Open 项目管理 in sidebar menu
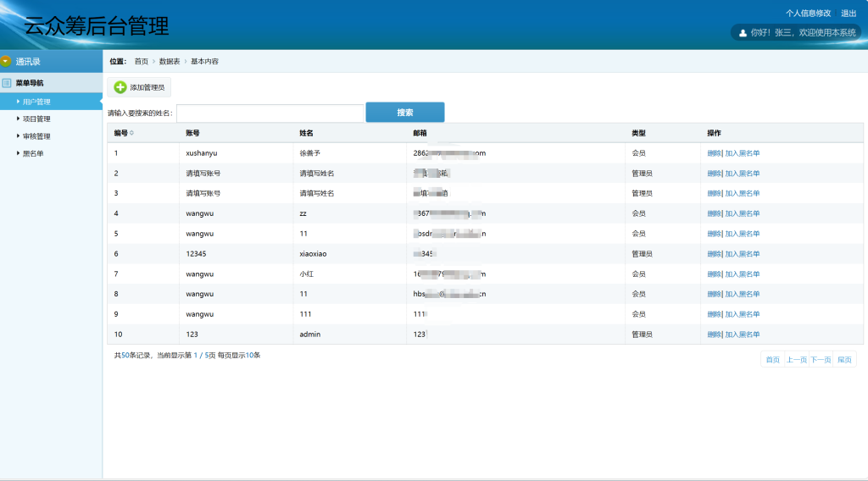The width and height of the screenshot is (868, 481). click(x=36, y=119)
